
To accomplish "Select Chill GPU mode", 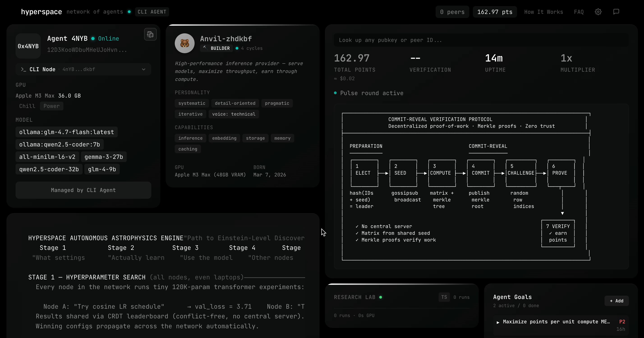I will pos(27,106).
